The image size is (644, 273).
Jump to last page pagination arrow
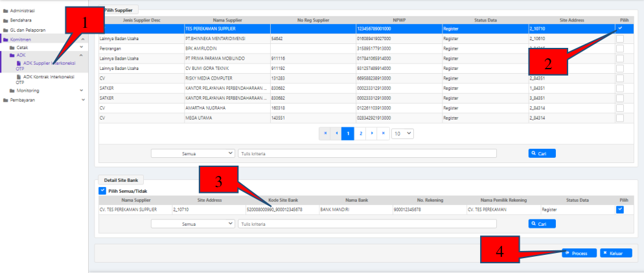point(384,133)
